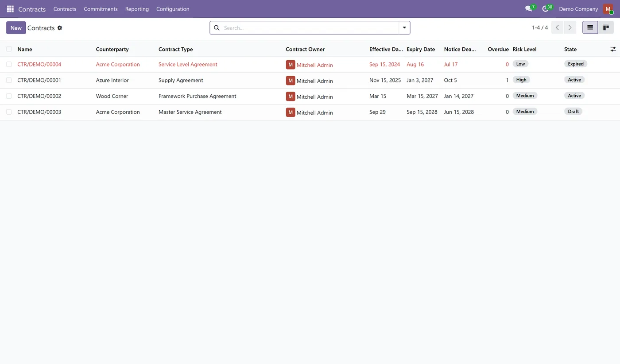Click the Jan 3, 2027 expiry date
620x364 pixels.
coord(420,80)
